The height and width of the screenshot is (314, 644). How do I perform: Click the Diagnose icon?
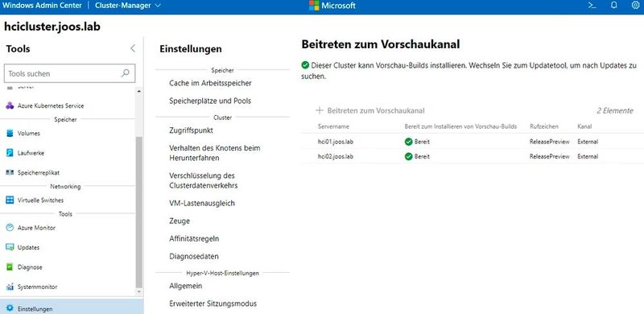(10, 267)
